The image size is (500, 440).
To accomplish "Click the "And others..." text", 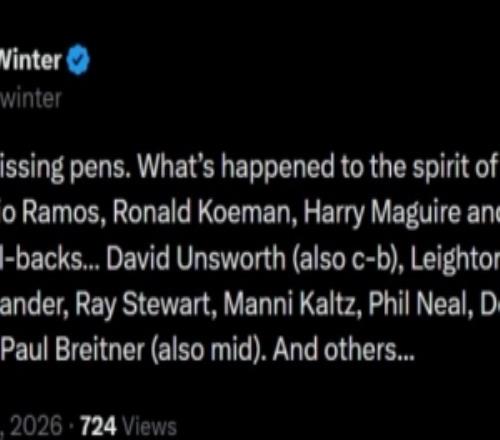I will coord(343,350).
